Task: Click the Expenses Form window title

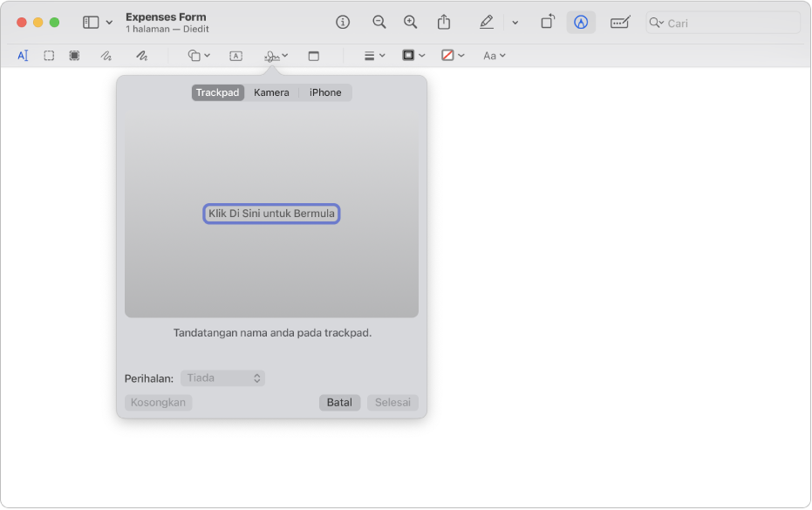Action: (166, 17)
